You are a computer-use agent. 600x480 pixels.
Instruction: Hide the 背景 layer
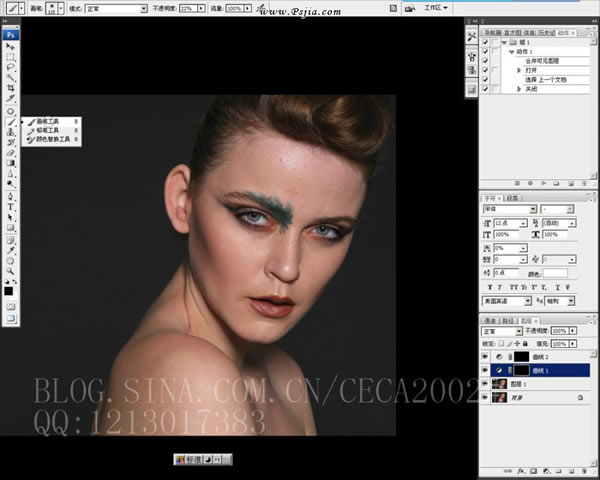pos(485,397)
